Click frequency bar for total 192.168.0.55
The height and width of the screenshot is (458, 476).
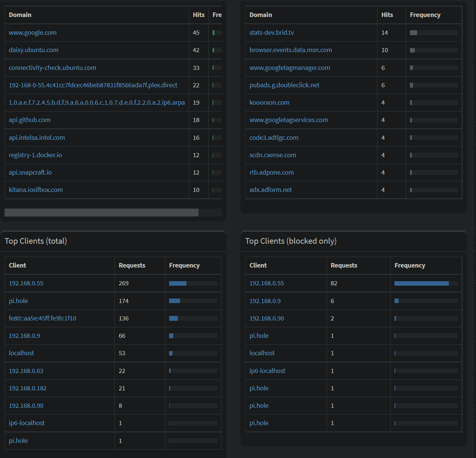click(x=193, y=283)
